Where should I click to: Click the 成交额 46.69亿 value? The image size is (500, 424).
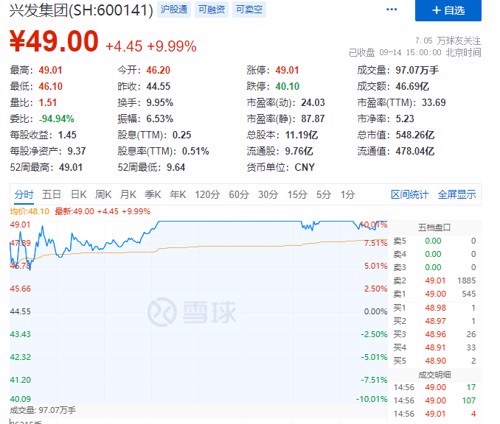(412, 87)
